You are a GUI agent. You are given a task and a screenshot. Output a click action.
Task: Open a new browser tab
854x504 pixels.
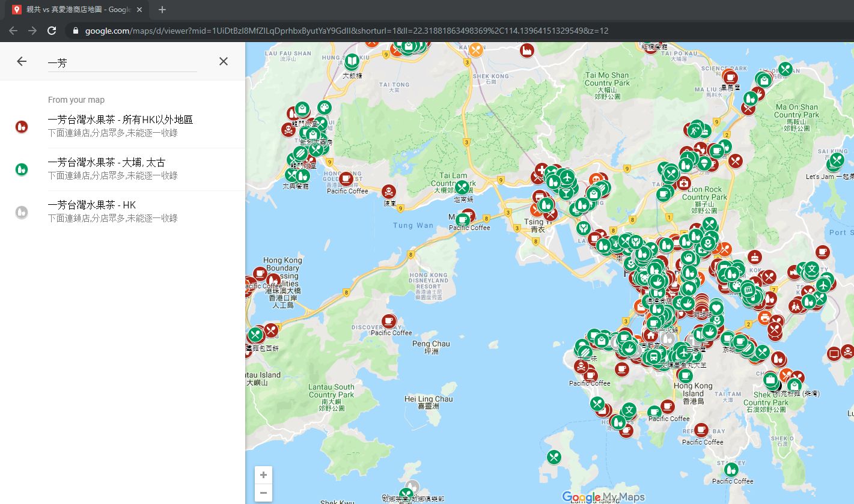pyautogui.click(x=162, y=10)
